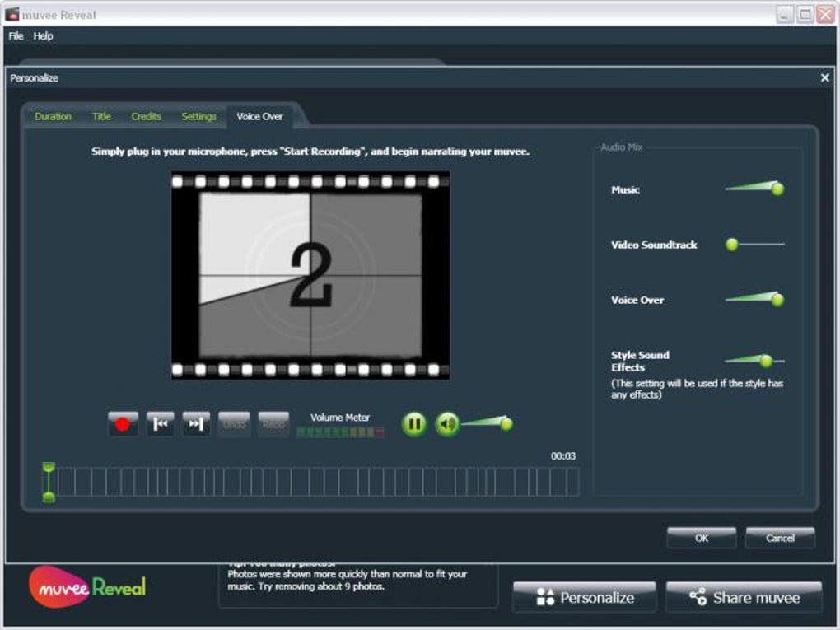Close the Personalize dialog with X
The width and height of the screenshot is (840, 630).
825,78
